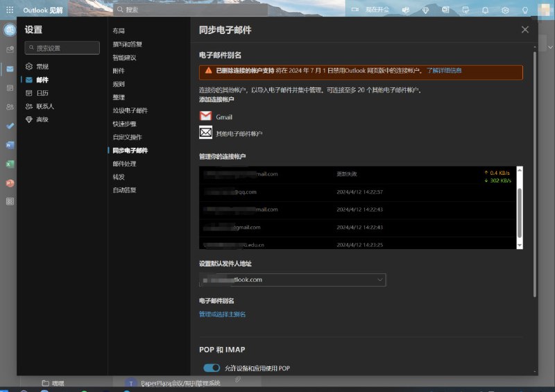Select 日历 settings category
The height and width of the screenshot is (392, 555).
(42, 93)
